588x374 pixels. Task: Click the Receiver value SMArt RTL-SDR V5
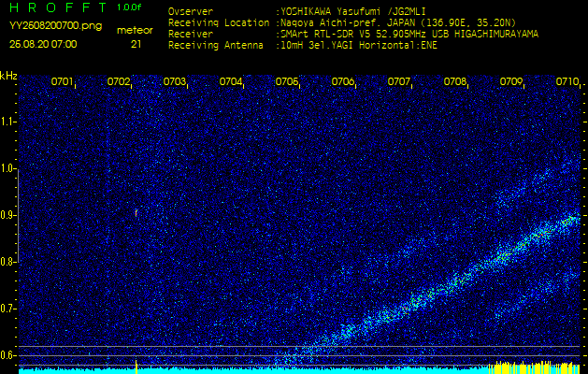[325, 35]
